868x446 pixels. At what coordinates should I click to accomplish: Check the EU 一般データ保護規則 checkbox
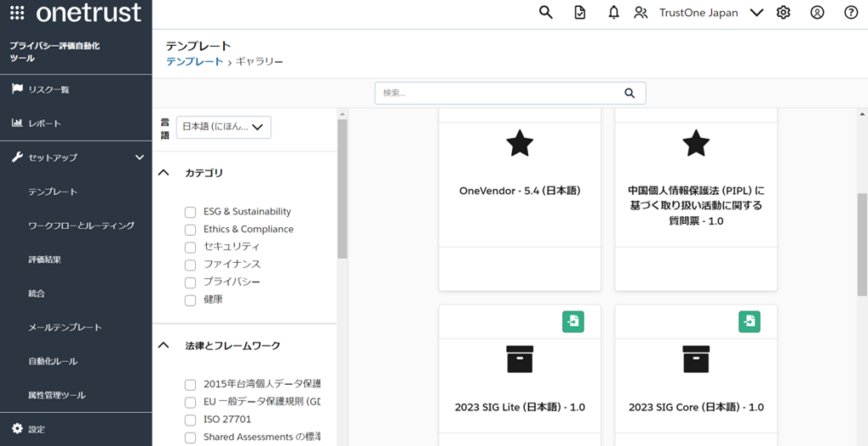tap(190, 402)
